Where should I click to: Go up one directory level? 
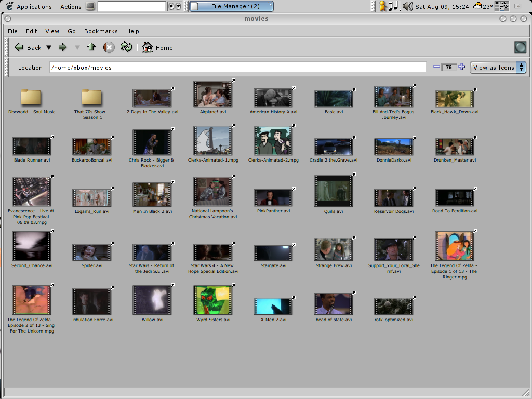click(91, 47)
